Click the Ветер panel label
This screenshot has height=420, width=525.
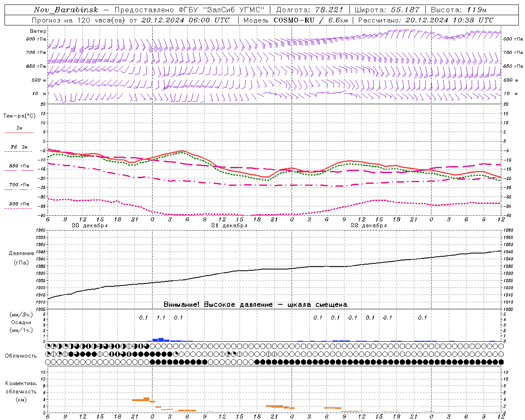tap(38, 31)
